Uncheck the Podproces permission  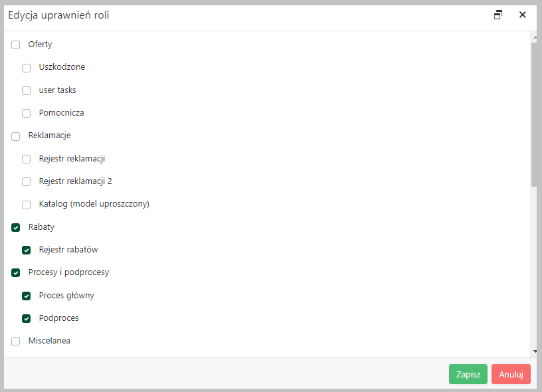tap(27, 319)
